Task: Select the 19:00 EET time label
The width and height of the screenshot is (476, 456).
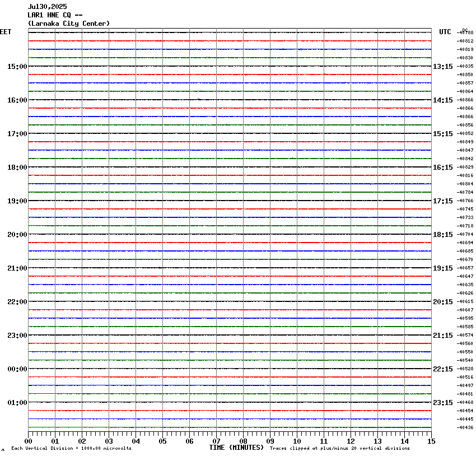Action: (x=17, y=201)
